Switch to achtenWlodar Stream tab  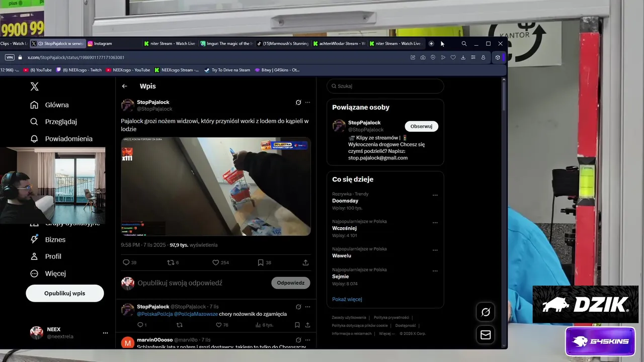click(339, 44)
